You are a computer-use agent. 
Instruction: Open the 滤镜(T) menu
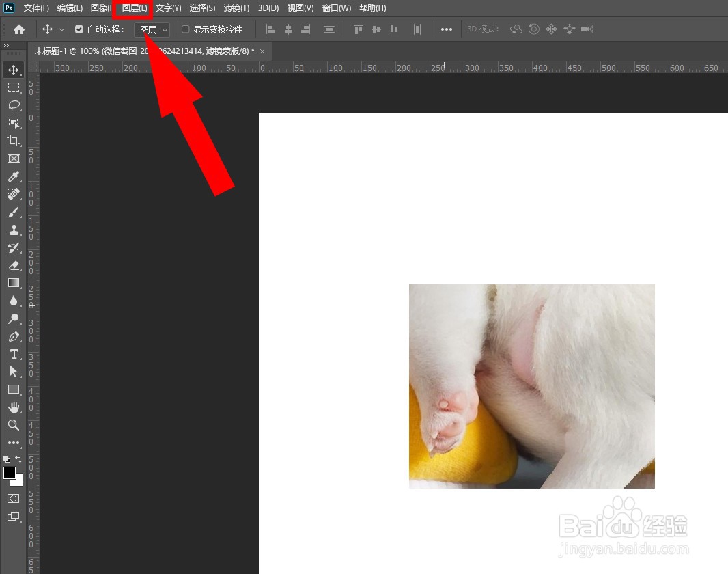(x=236, y=8)
